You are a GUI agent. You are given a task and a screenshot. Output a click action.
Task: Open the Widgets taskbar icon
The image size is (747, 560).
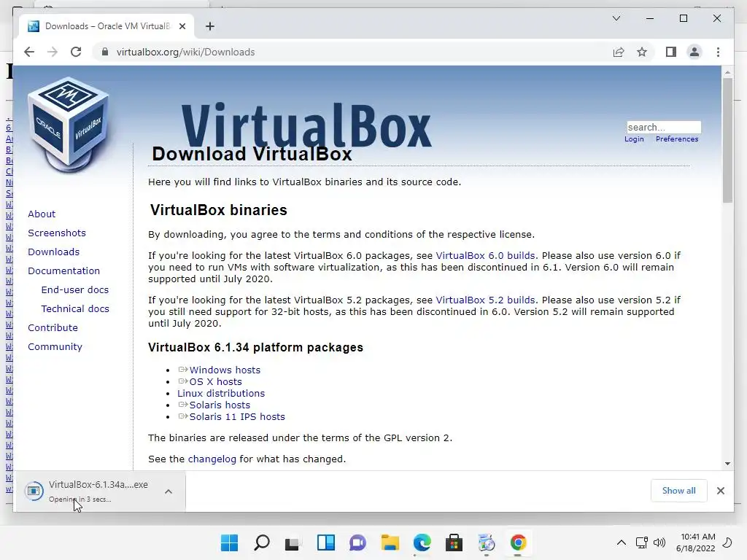click(326, 542)
